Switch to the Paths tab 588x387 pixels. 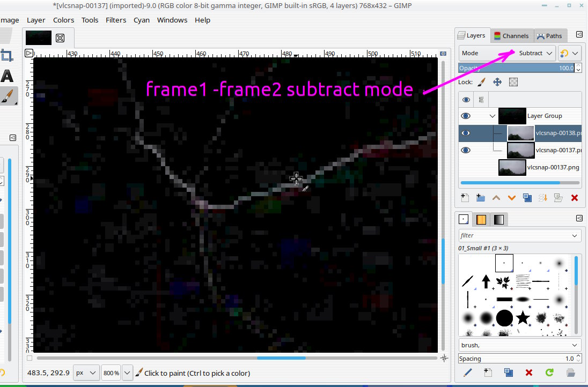pos(550,36)
